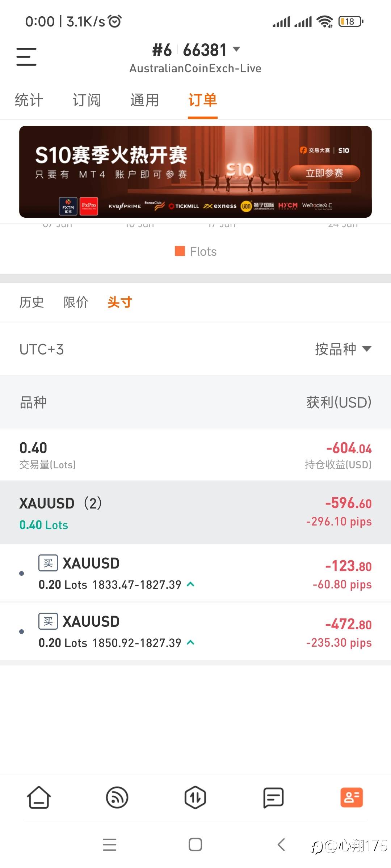Expand account #6 66381 dropdown
This screenshot has width=391, height=868.
point(236,49)
